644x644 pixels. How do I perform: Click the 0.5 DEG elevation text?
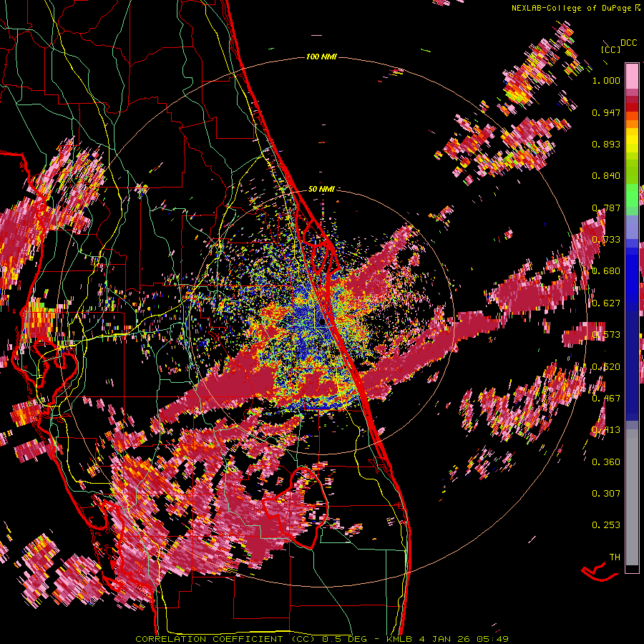[345, 639]
